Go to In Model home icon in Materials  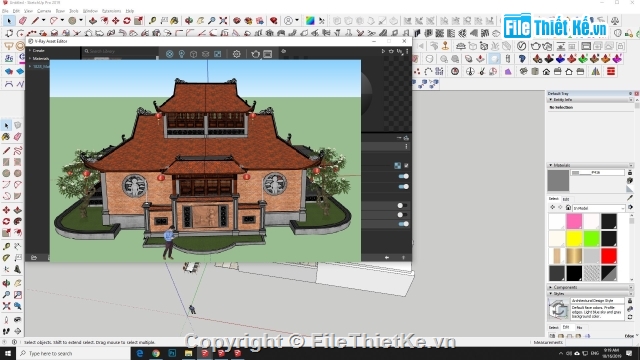coord(568,208)
